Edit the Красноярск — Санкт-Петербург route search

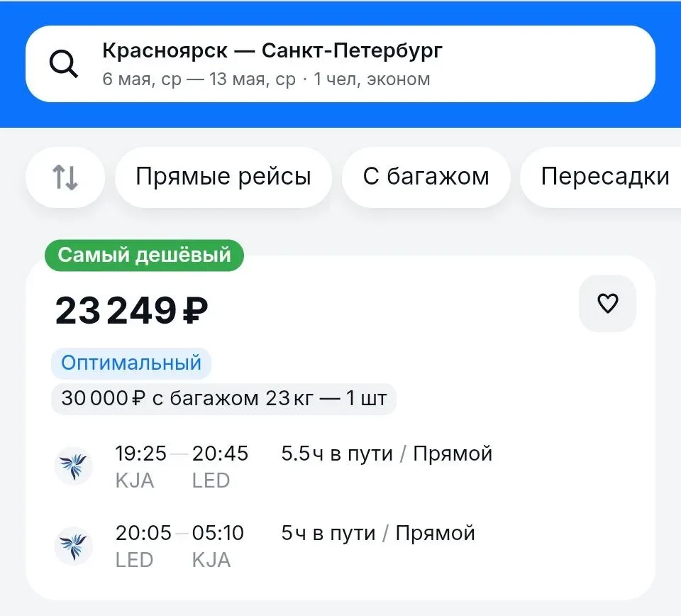click(x=272, y=51)
